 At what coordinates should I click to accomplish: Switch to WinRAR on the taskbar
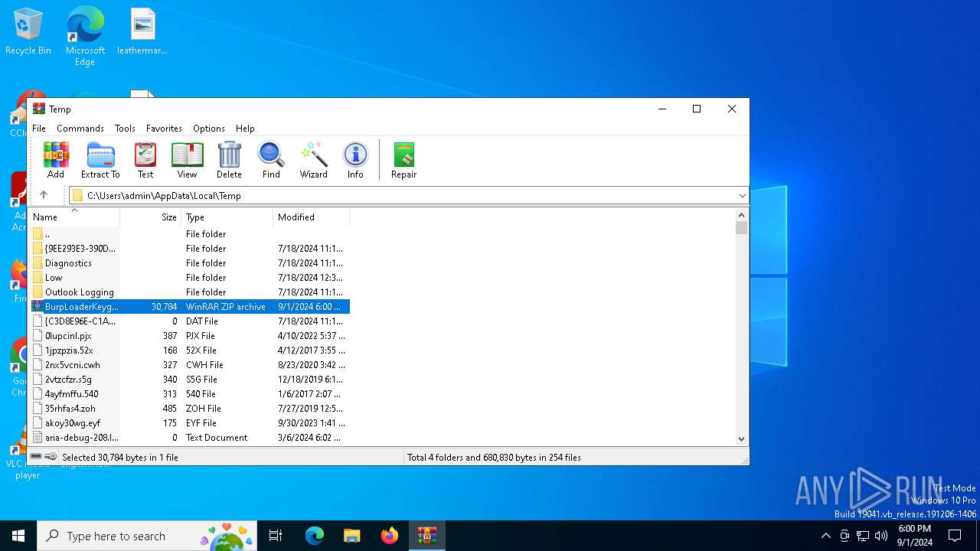426,536
